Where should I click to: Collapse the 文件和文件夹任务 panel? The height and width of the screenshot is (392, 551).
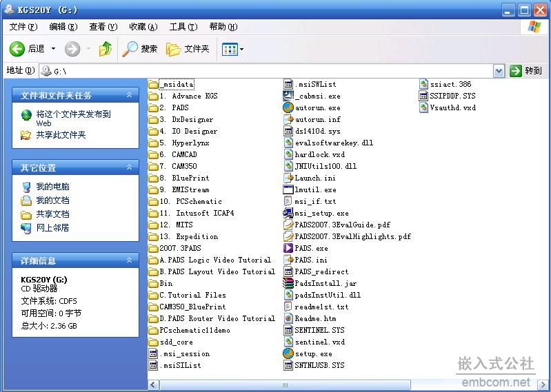pyautogui.click(x=130, y=95)
